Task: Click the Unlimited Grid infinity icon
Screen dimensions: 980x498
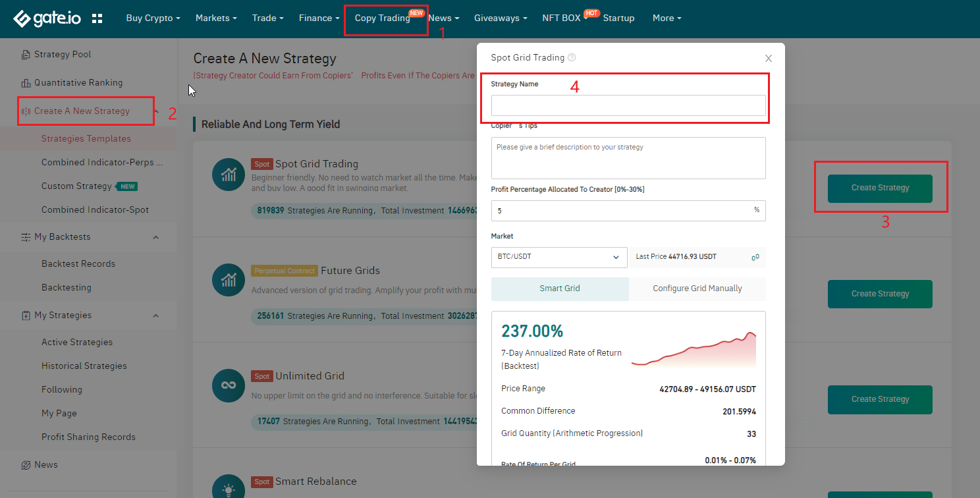Action: tap(229, 385)
